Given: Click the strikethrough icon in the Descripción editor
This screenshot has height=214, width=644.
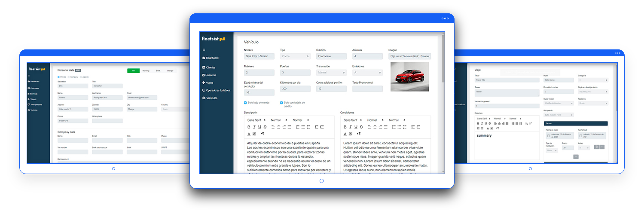Looking at the screenshot, I should coord(265,127).
